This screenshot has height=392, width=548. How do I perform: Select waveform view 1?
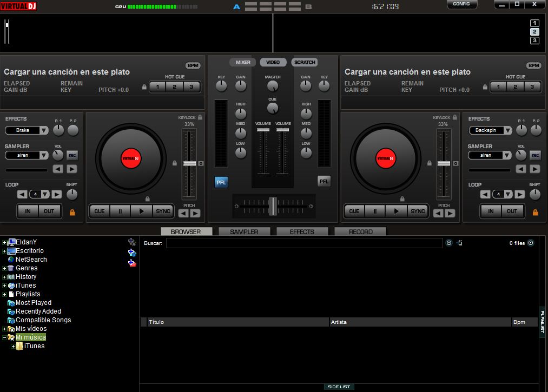(534, 23)
